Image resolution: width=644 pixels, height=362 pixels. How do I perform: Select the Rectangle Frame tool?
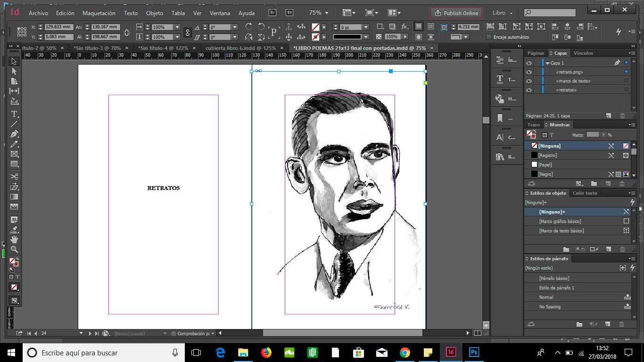click(14, 154)
